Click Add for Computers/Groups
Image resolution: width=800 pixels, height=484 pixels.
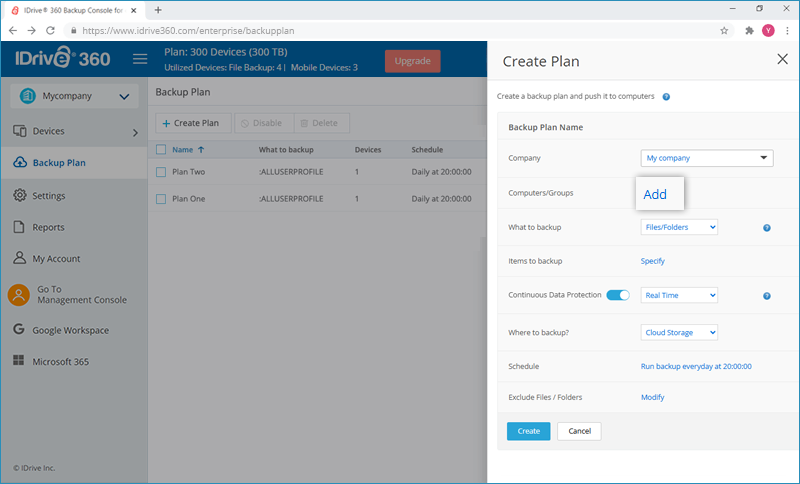click(x=655, y=194)
